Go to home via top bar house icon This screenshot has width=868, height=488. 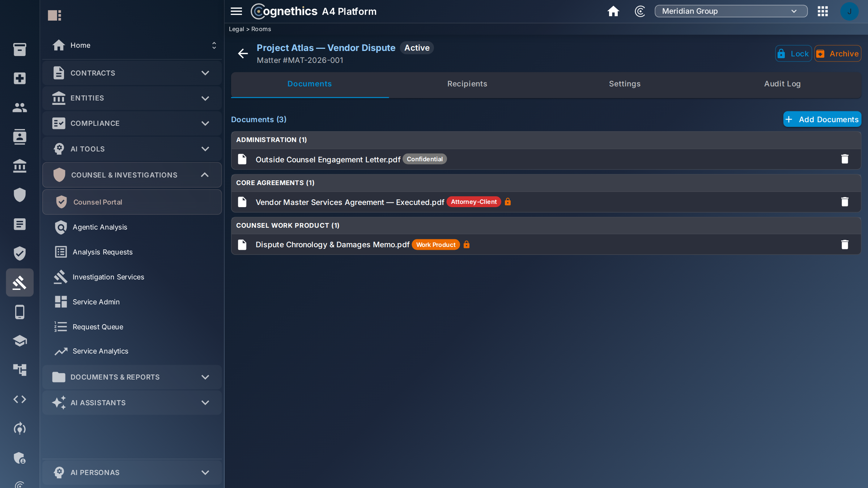click(613, 11)
